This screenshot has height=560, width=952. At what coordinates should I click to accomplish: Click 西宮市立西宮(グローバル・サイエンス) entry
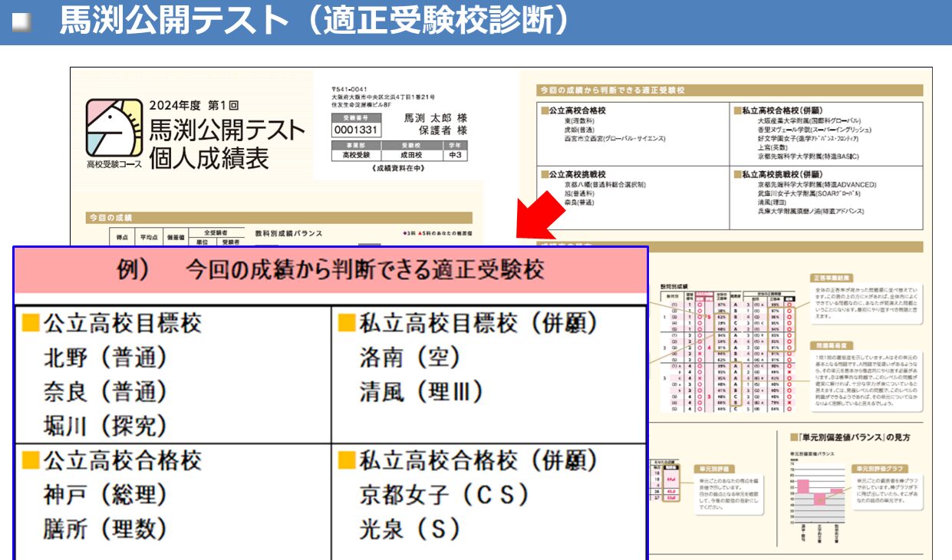614,140
